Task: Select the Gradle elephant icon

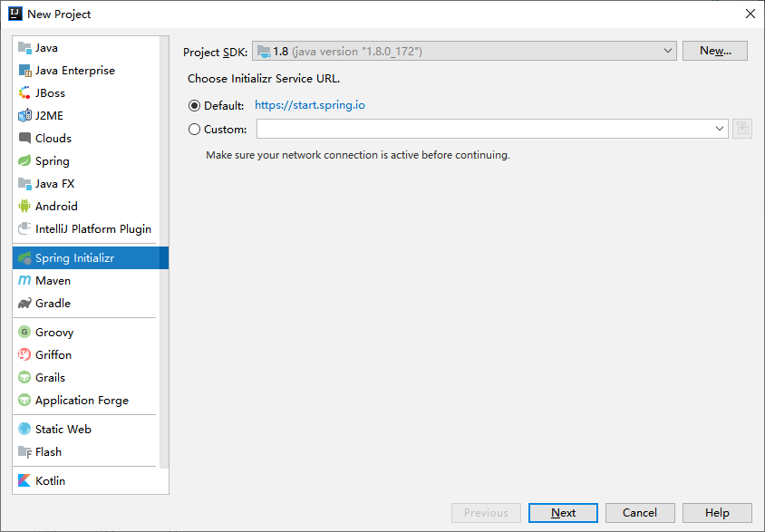Action: point(24,304)
